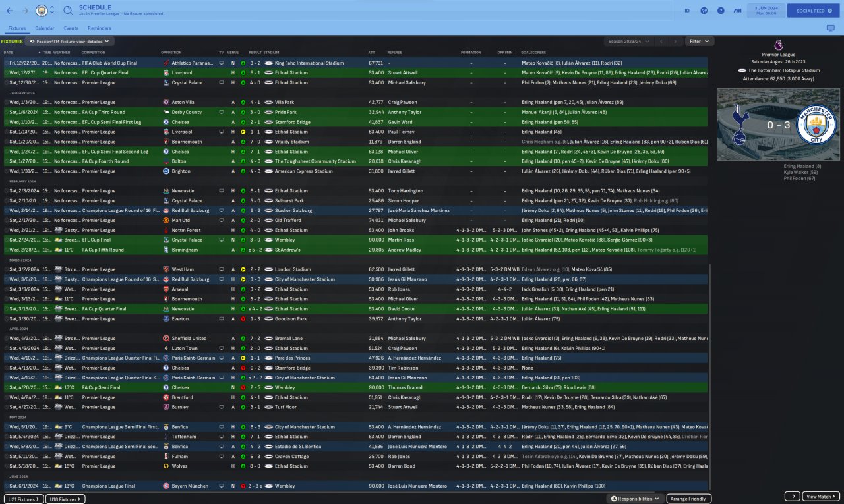Switch to the Calendar tab
Viewport: 844px width, 504px height.
click(45, 28)
